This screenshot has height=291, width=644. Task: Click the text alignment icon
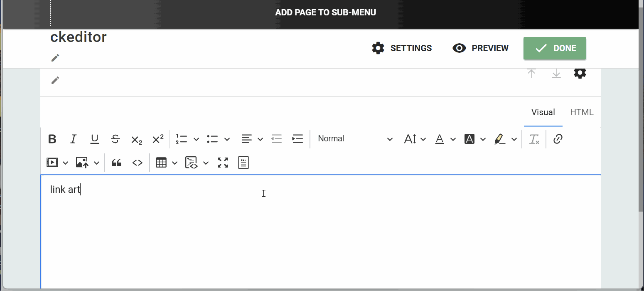point(247,139)
